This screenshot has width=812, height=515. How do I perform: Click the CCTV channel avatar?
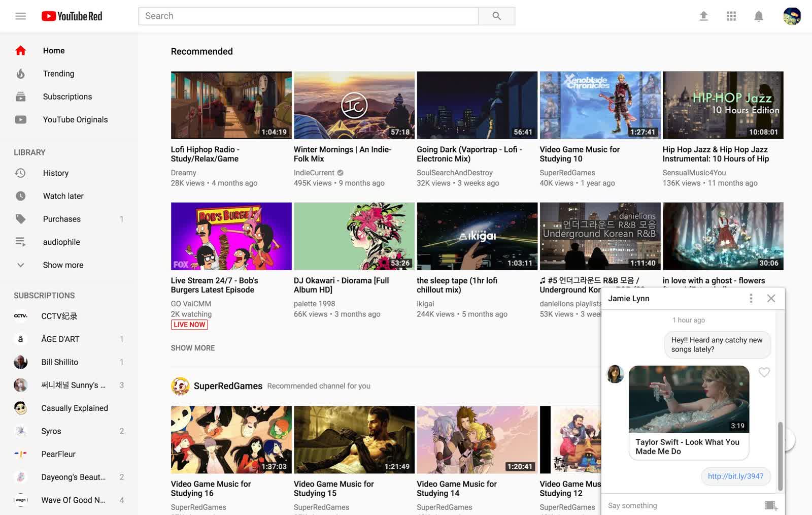tap(20, 316)
